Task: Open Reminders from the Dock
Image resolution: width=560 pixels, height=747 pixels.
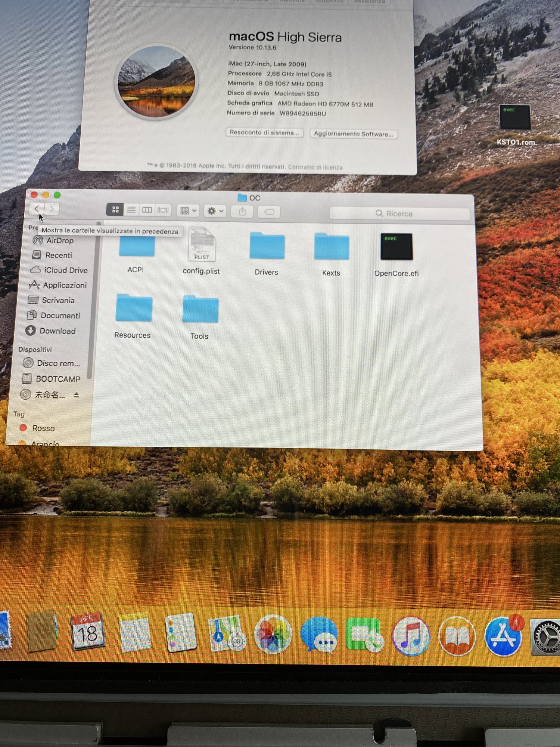Action: [x=181, y=633]
